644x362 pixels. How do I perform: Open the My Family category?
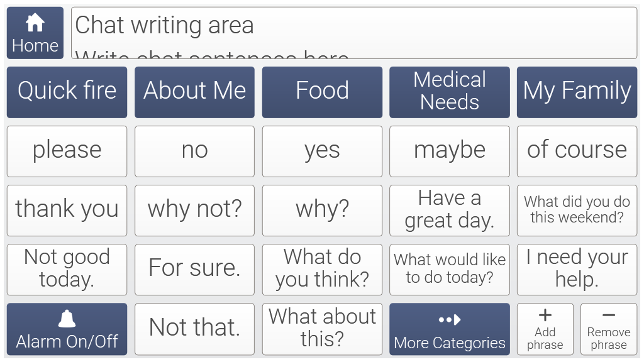[577, 92]
